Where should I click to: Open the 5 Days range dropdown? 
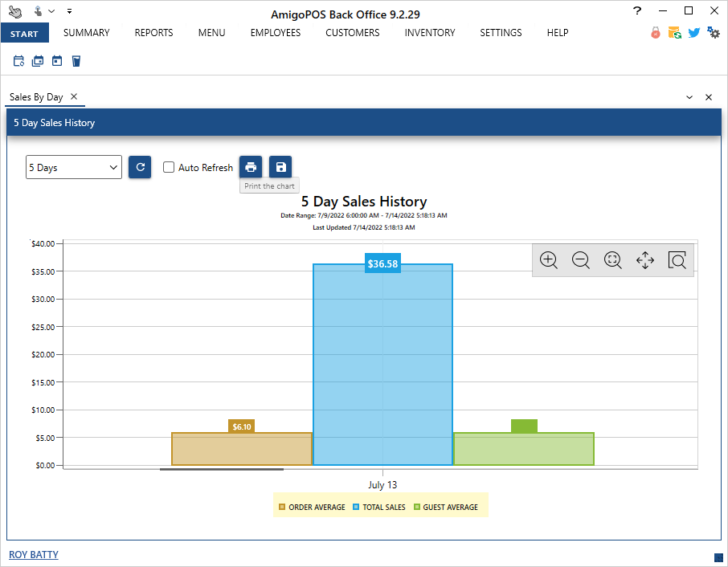73,167
